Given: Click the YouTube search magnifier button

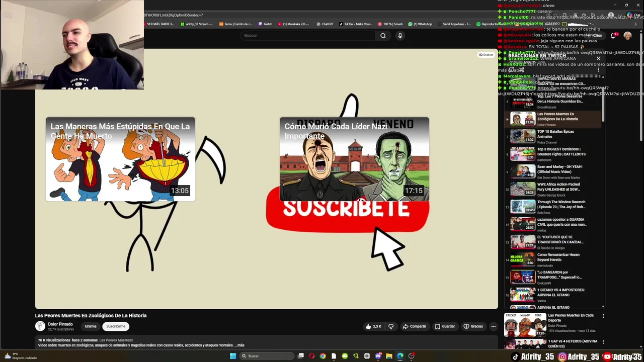Looking at the screenshot, I should (383, 36).
